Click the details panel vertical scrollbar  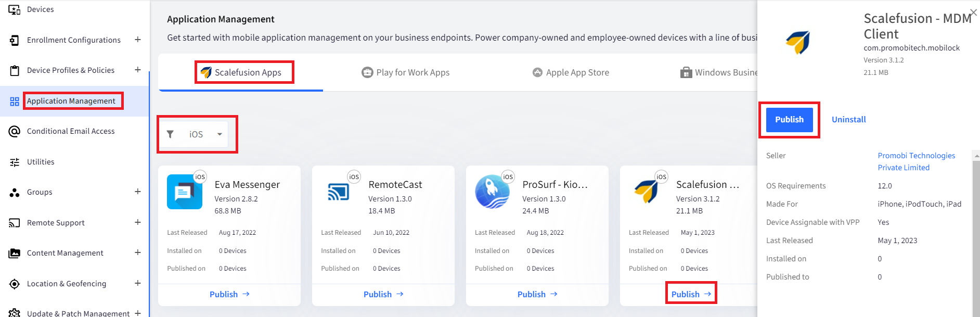[x=976, y=239]
